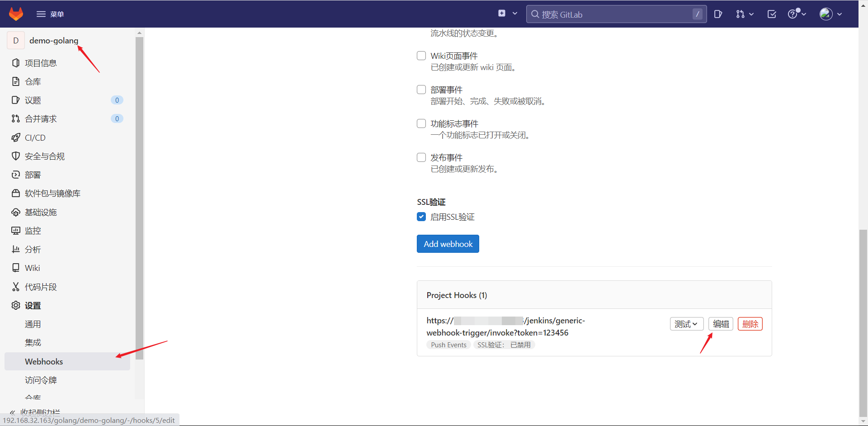Click the demo-golang project avatar D
The width and height of the screenshot is (868, 426).
pyautogui.click(x=16, y=40)
